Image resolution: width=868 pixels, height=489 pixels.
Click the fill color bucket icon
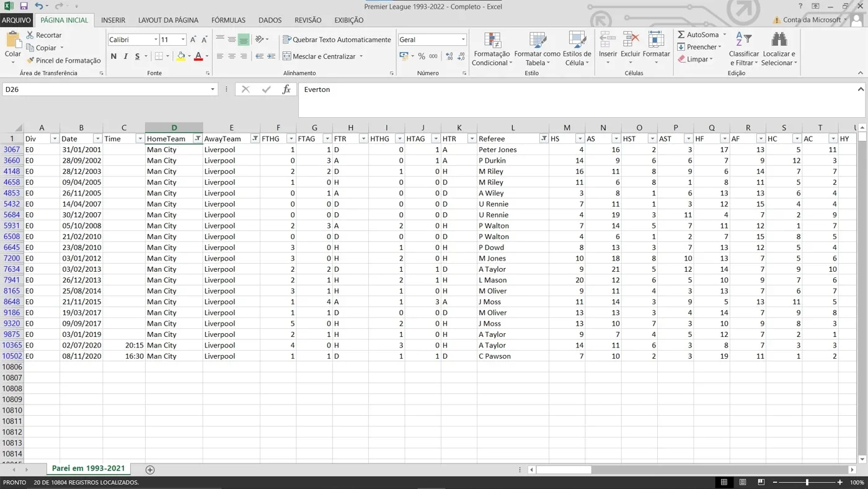point(180,56)
